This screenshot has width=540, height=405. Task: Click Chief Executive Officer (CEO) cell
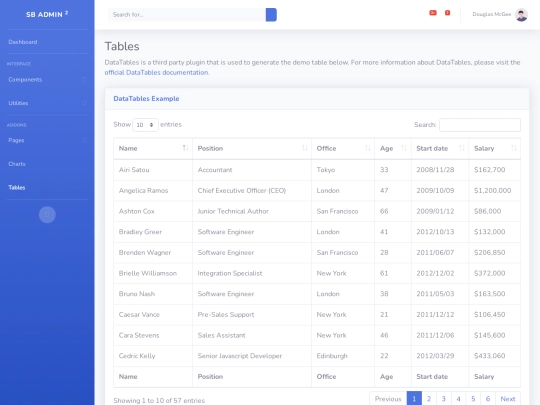[x=252, y=190]
